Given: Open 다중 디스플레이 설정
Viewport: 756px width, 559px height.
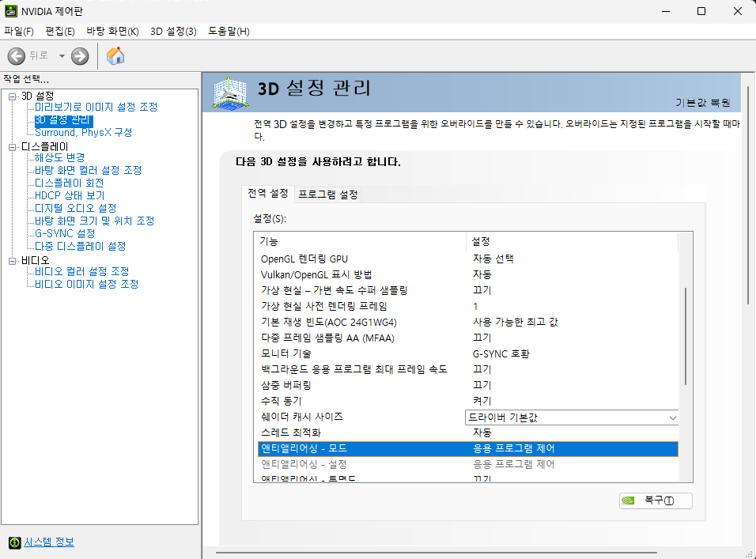Looking at the screenshot, I should click(x=80, y=246).
